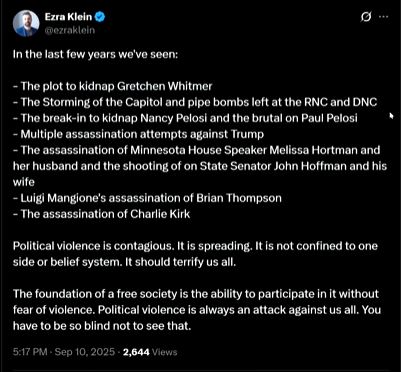Open the @ezraklein handle link
Image resolution: width=401 pixels, height=372 pixels.
[70, 30]
